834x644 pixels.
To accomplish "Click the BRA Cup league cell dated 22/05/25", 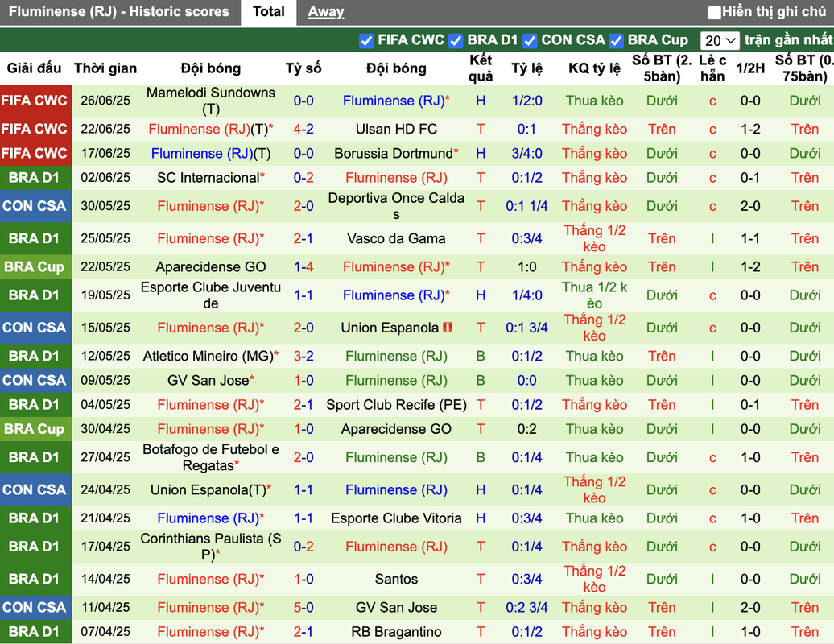I will pyautogui.click(x=35, y=267).
